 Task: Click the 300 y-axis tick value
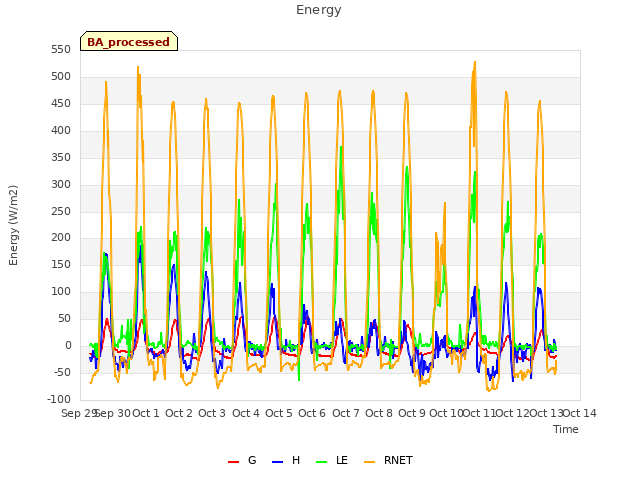point(61,184)
